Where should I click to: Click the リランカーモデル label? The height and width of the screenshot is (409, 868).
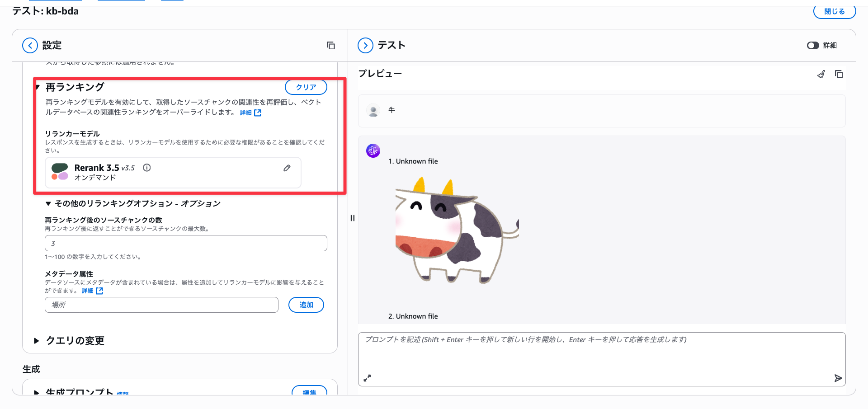[72, 134]
